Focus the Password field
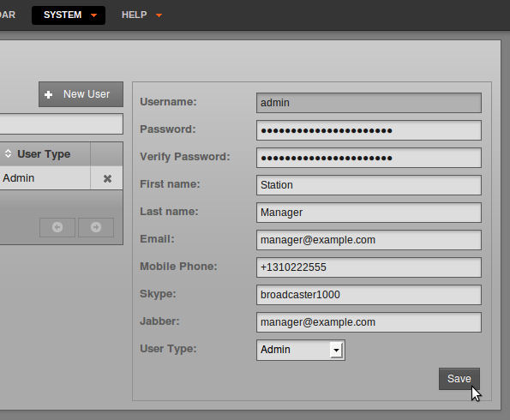The image size is (510, 420). pos(369,130)
